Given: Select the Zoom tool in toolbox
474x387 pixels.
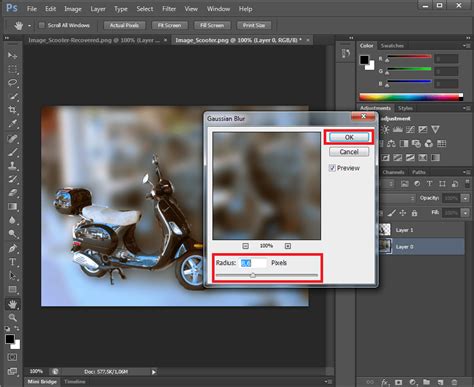Looking at the screenshot, I should (x=12, y=317).
